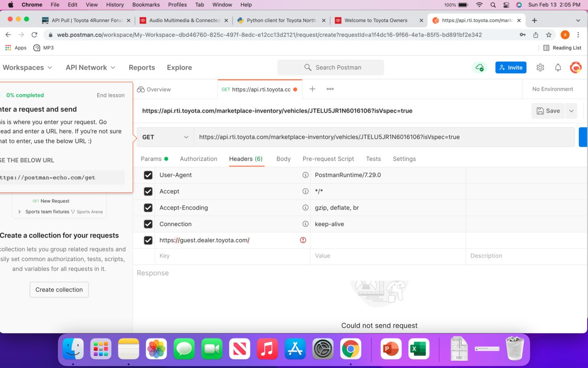Show info for Accept-Encoding header
This screenshot has height=368, width=588.
tap(305, 208)
